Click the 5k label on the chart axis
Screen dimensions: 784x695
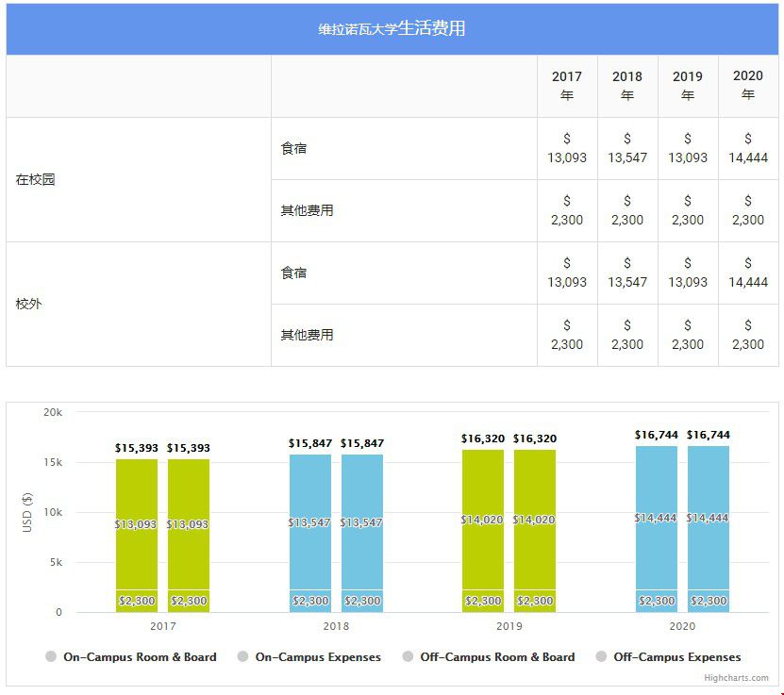(x=56, y=562)
